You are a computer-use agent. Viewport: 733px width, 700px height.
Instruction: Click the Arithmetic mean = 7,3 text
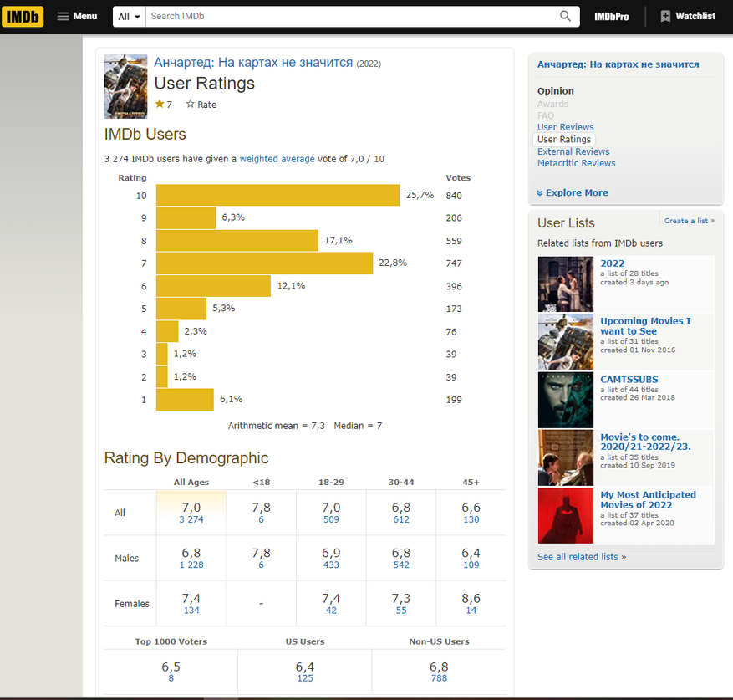point(277,426)
